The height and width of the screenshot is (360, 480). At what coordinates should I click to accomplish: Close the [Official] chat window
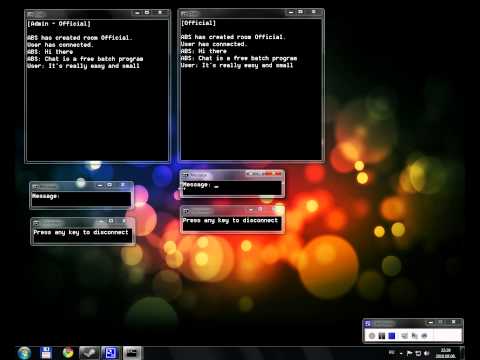tap(314, 12)
